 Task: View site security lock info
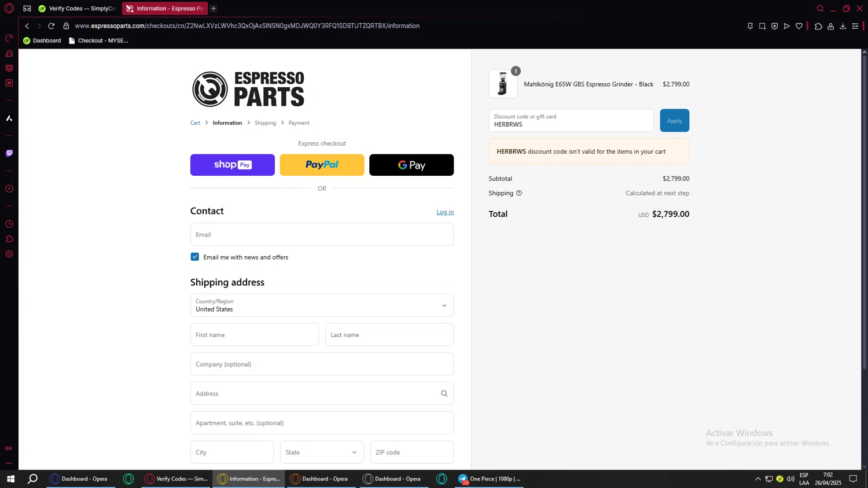(66, 26)
